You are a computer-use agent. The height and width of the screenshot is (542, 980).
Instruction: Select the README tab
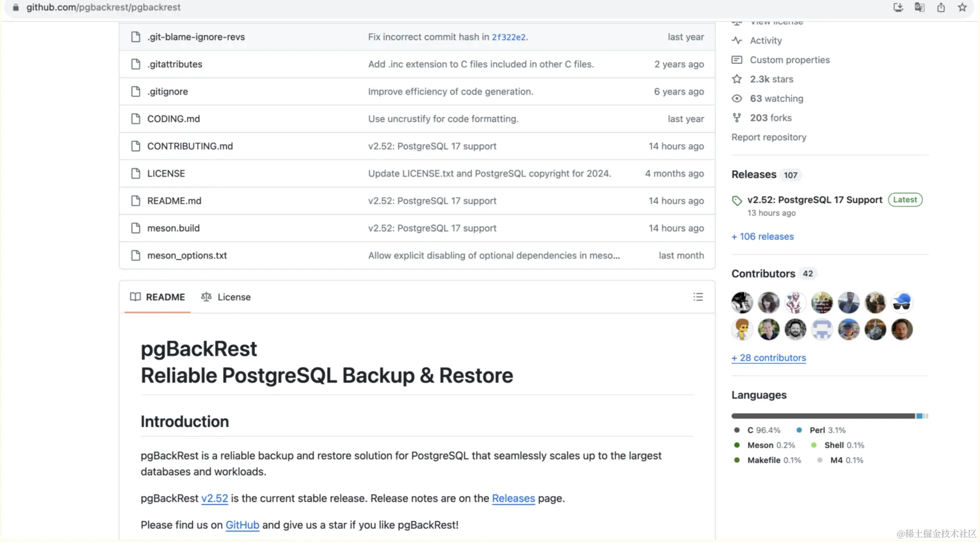158,297
